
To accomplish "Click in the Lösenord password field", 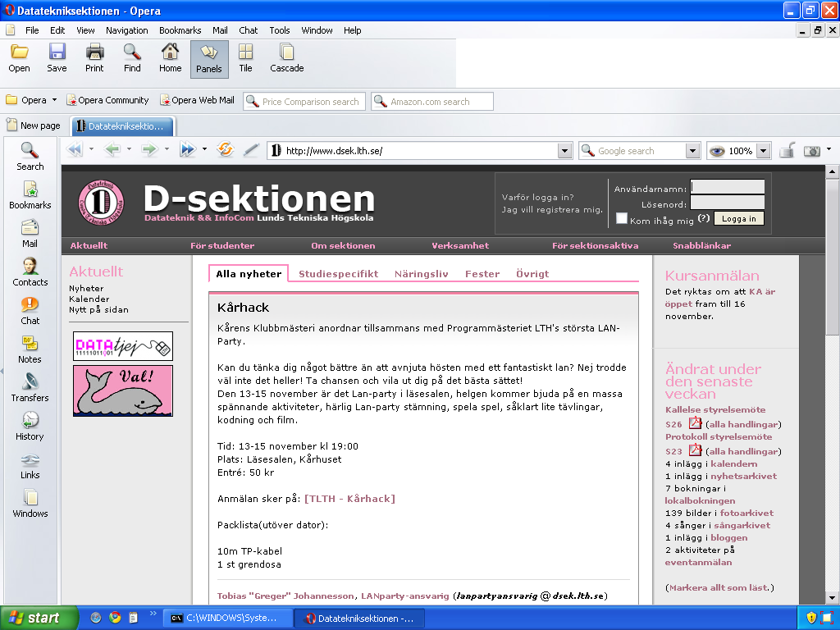I will click(x=727, y=203).
